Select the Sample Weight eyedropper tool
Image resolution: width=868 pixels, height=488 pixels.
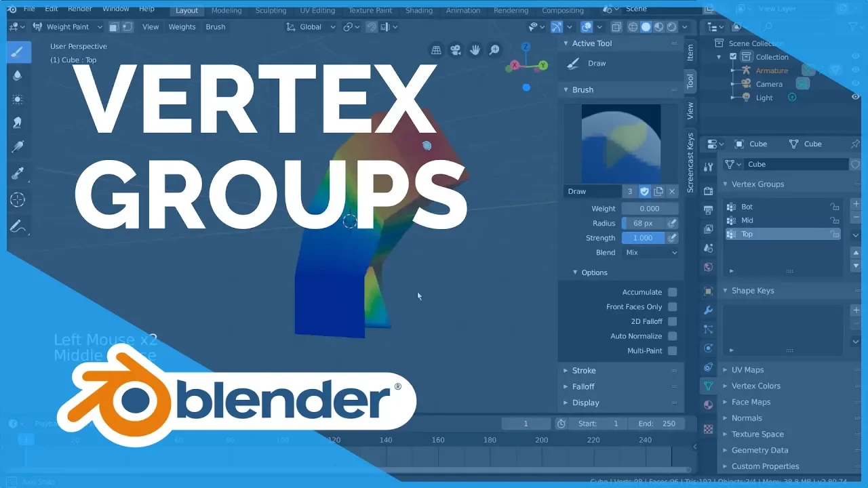(18, 174)
